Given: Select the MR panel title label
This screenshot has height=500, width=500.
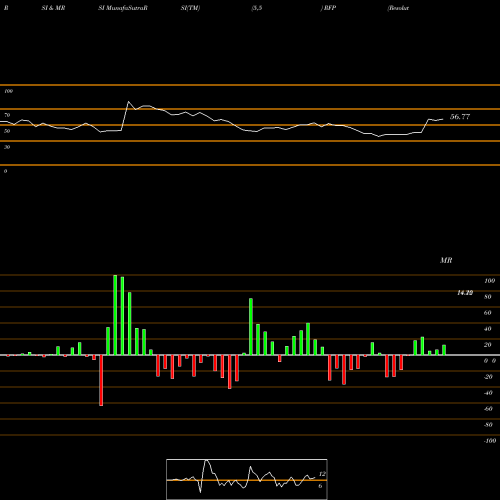Looking at the screenshot, I should point(446,260).
